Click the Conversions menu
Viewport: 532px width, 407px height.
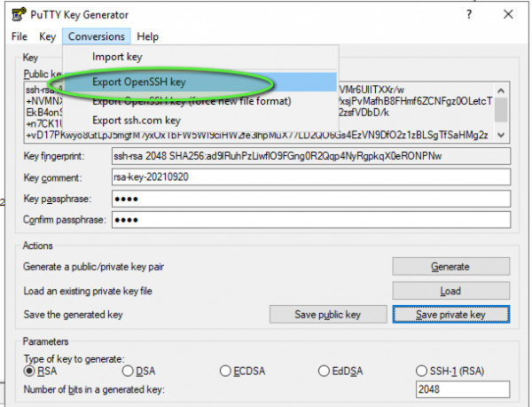point(97,36)
